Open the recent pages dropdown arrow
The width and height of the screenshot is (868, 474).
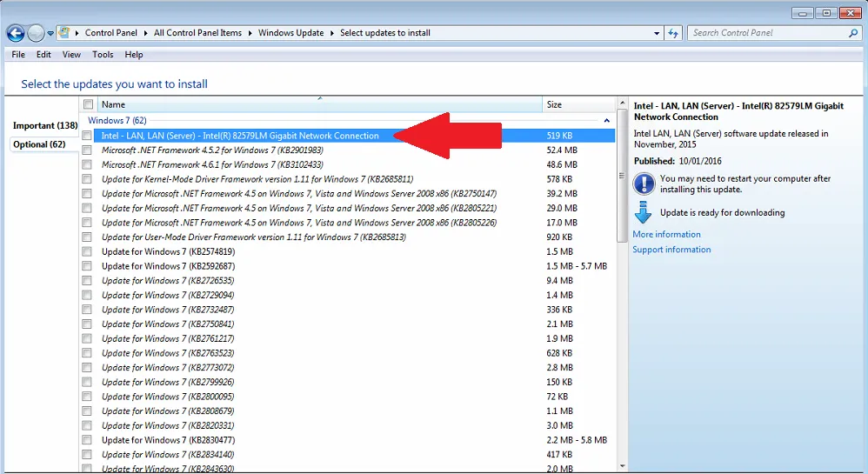[x=50, y=33]
